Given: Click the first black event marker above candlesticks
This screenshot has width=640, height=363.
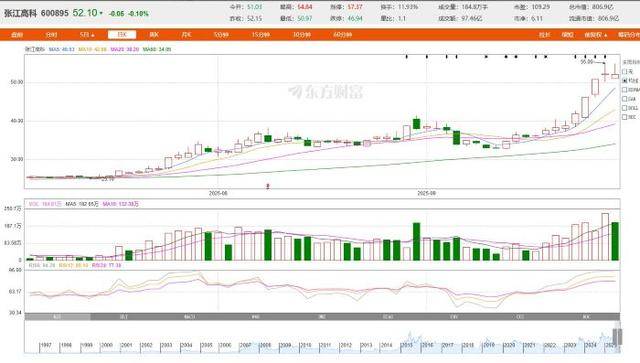Looking at the screenshot, I should 407,56.
